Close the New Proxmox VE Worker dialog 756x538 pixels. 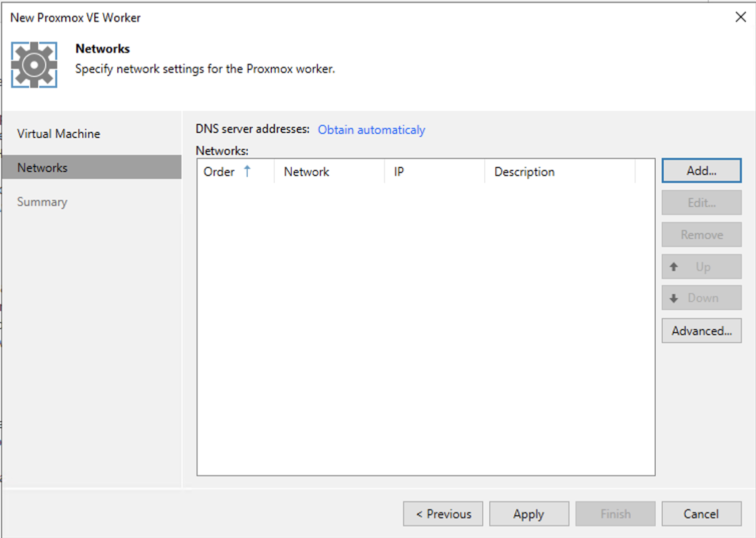(x=740, y=17)
